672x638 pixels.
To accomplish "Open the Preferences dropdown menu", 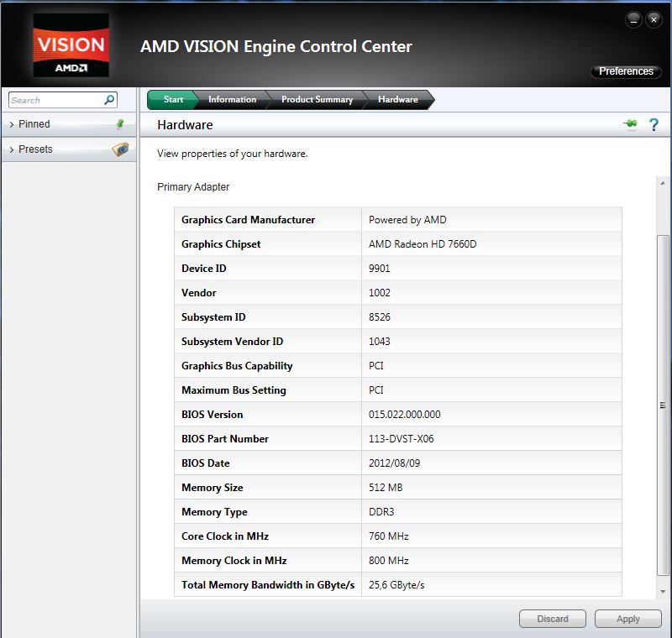I will pyautogui.click(x=626, y=71).
